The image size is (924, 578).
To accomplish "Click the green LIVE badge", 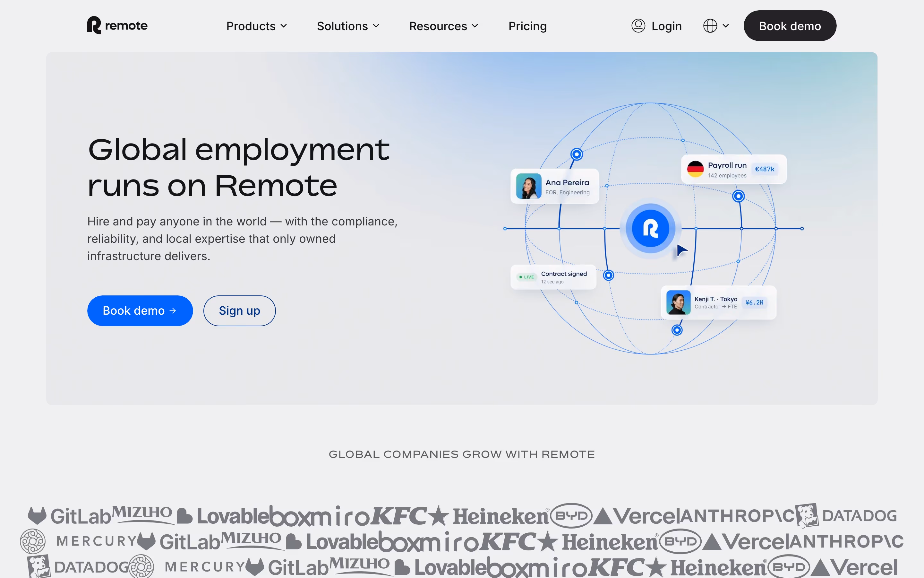I will coord(527,277).
